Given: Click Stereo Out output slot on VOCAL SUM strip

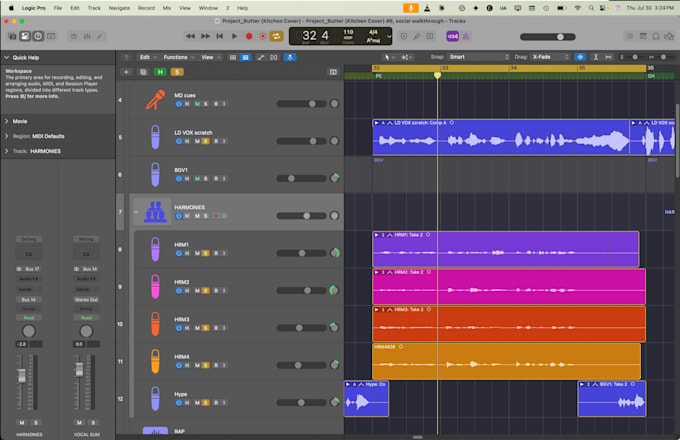Looking at the screenshot, I should click(86, 300).
